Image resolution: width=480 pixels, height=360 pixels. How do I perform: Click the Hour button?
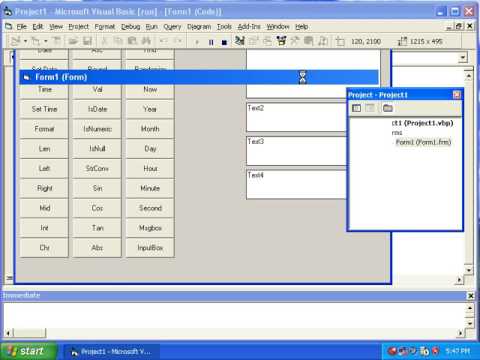[x=150, y=168]
